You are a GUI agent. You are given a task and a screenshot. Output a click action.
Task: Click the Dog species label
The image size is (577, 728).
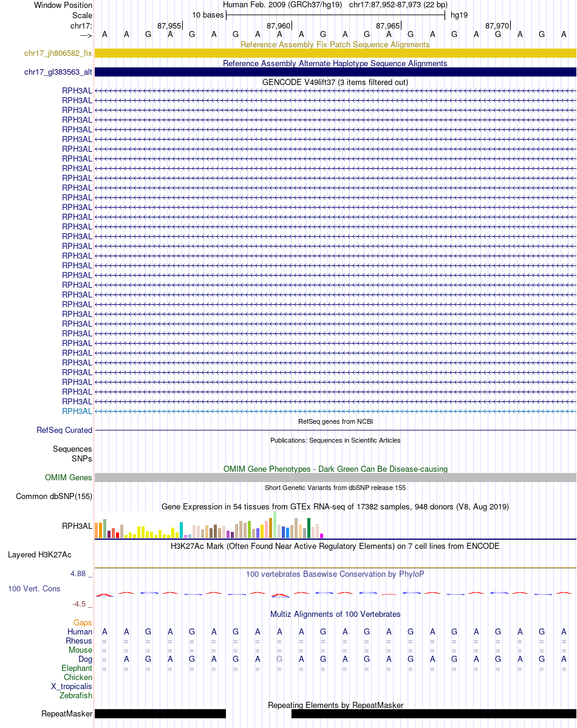[85, 659]
